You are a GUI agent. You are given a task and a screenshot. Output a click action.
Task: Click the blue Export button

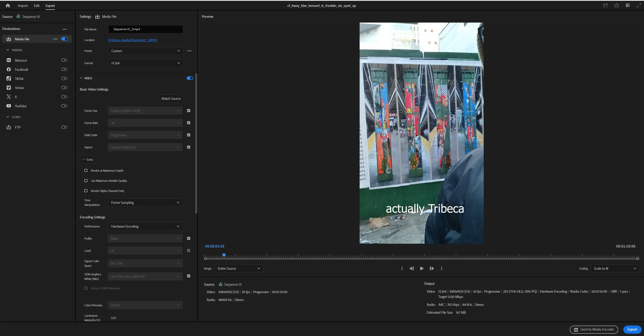[x=632, y=329]
